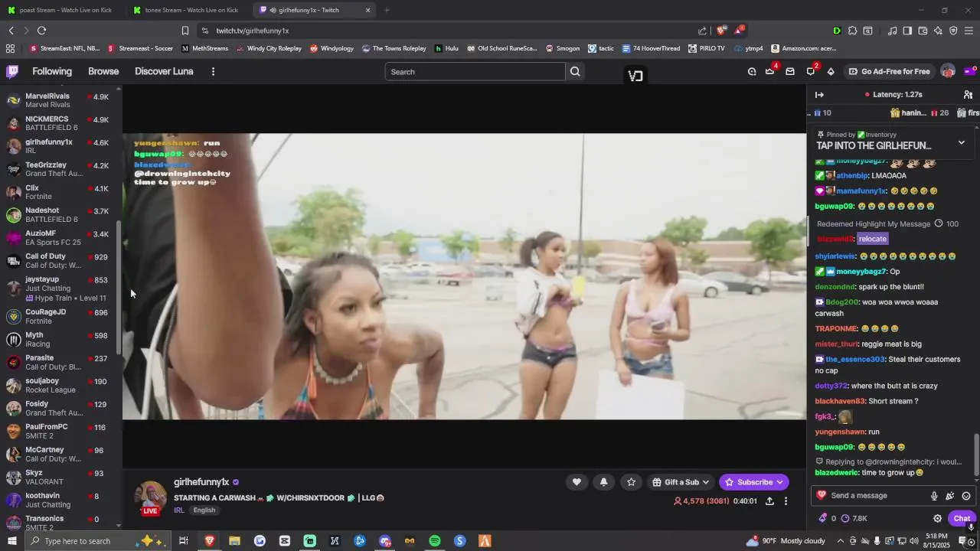Open the Brave Rewards triangle icon

coord(738,31)
